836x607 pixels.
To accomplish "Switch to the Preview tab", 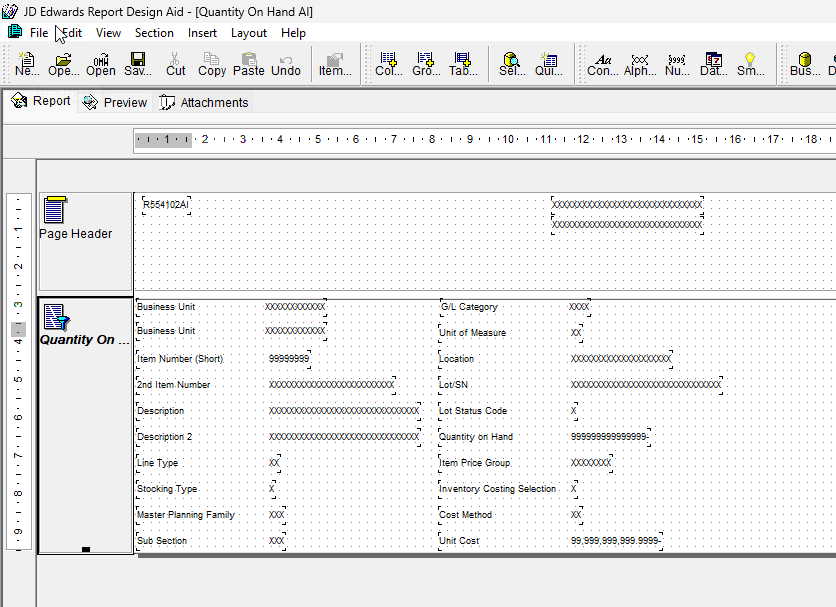I will (x=115, y=102).
